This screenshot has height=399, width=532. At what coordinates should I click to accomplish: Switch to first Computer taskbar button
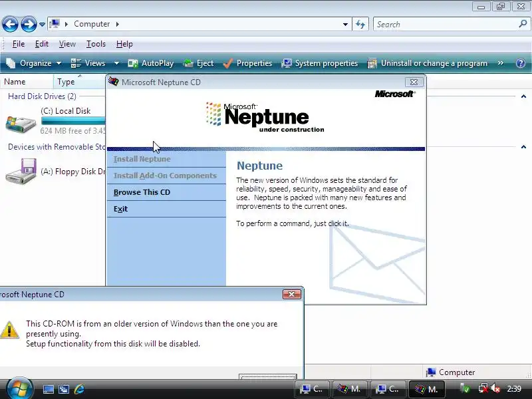pos(311,389)
